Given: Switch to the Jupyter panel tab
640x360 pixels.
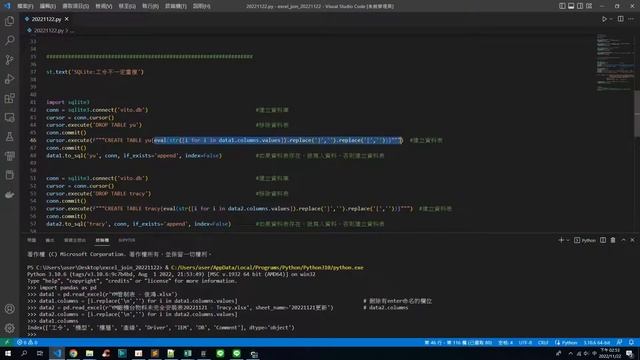Looking at the screenshot, I should [127, 240].
